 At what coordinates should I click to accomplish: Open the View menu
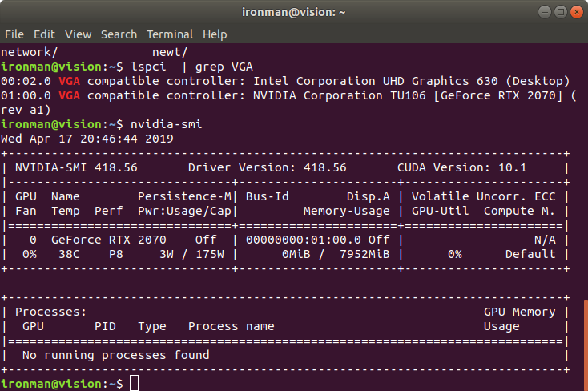click(x=79, y=34)
